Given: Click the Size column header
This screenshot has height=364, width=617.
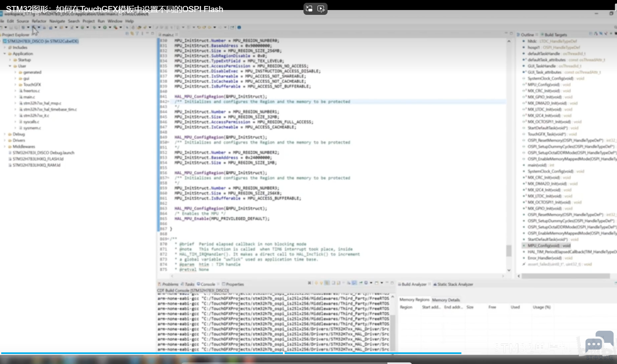Looking at the screenshot, I should point(470,307).
